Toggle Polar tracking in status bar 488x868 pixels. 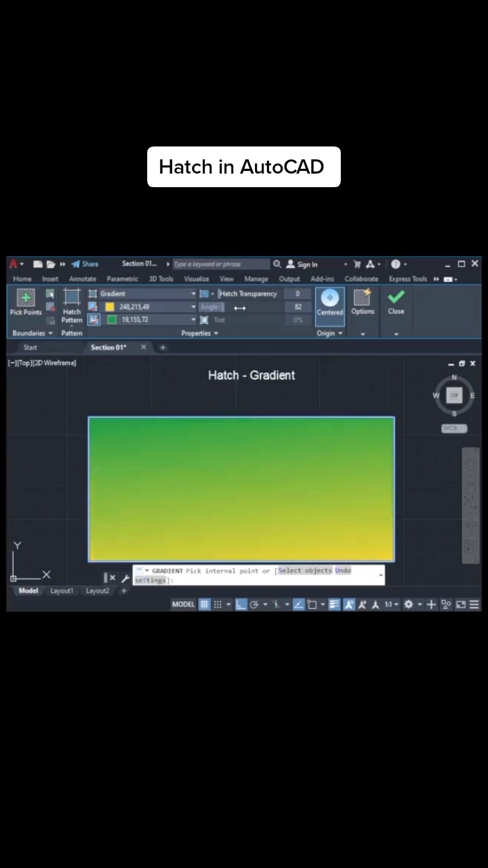point(255,604)
